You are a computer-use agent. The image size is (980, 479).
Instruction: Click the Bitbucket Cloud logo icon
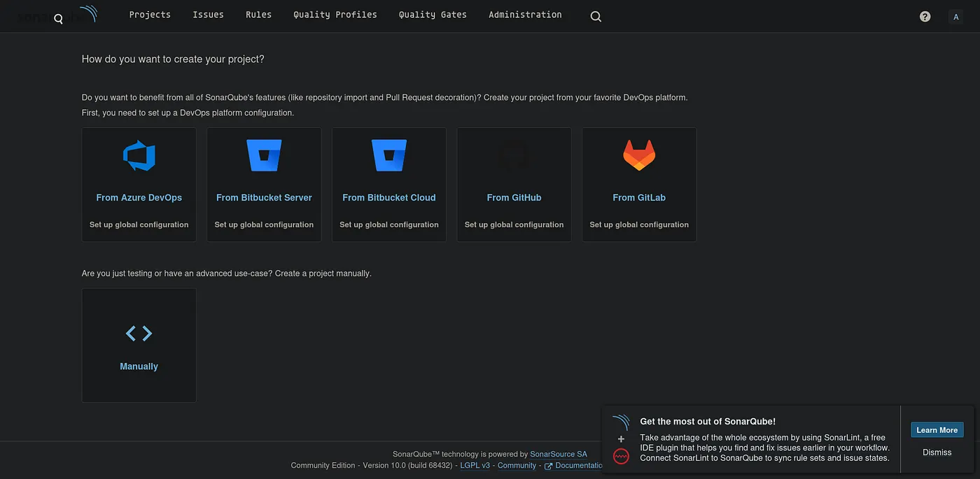[389, 155]
